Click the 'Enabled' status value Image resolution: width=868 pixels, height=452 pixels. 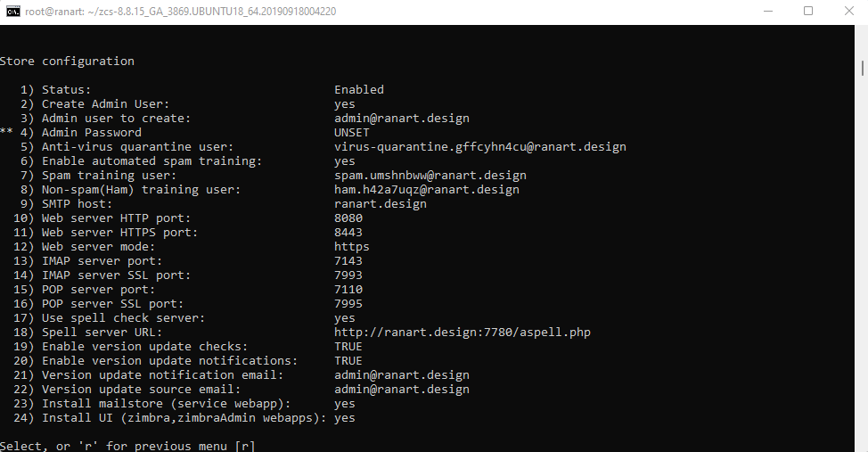coord(359,90)
